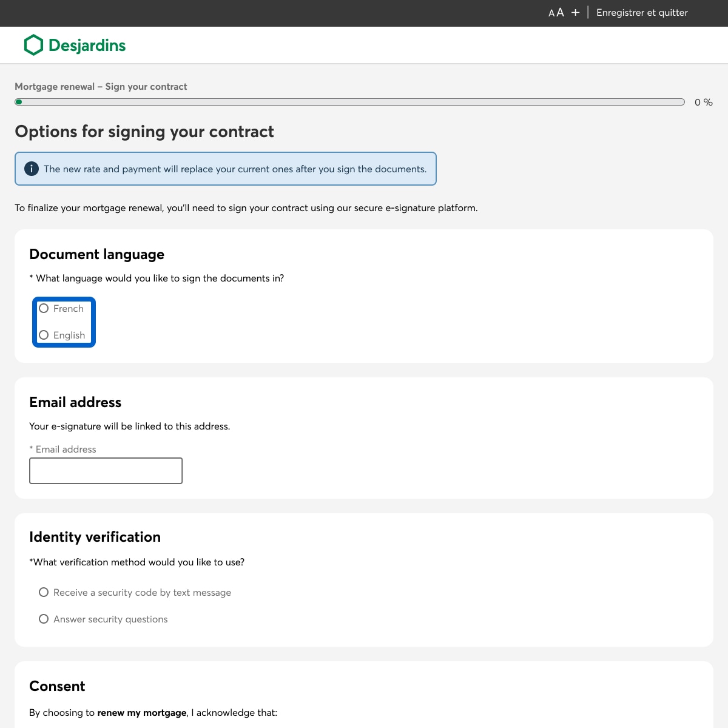728x728 pixels.
Task: Click the bold 'renew my mortgage' text
Action: pos(142,713)
